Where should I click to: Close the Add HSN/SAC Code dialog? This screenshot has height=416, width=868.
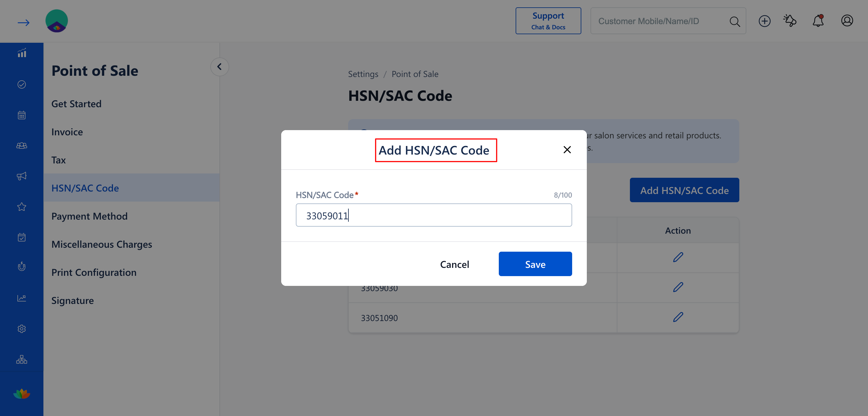tap(567, 150)
